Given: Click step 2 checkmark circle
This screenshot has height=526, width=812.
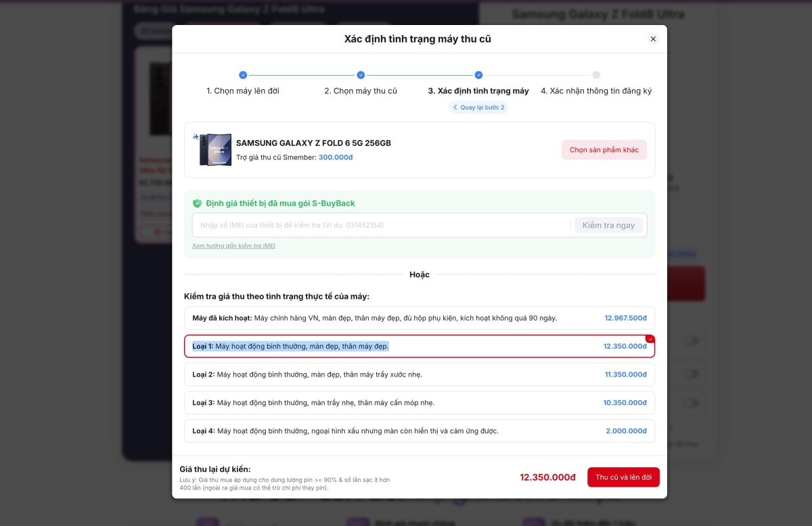Looking at the screenshot, I should (x=361, y=75).
